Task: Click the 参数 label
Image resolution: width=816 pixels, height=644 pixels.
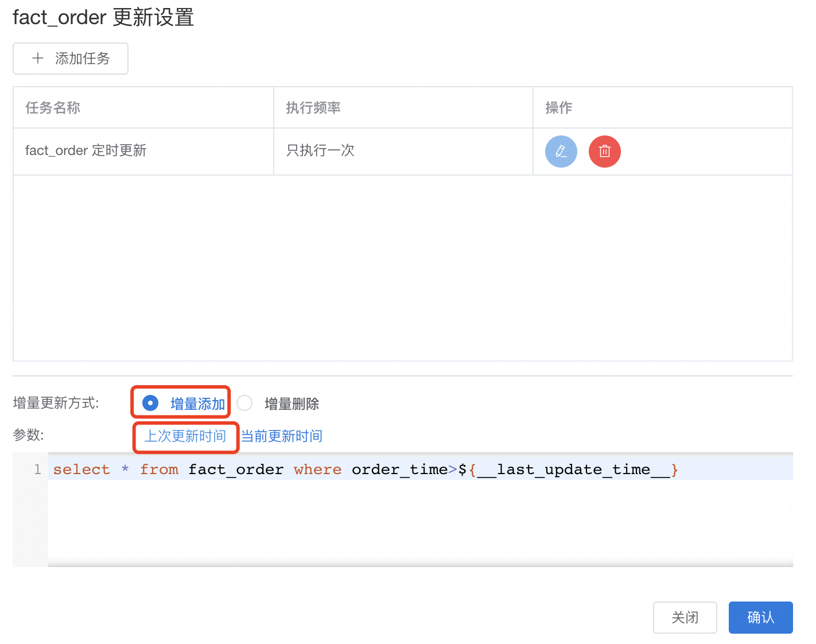Action: [28, 435]
